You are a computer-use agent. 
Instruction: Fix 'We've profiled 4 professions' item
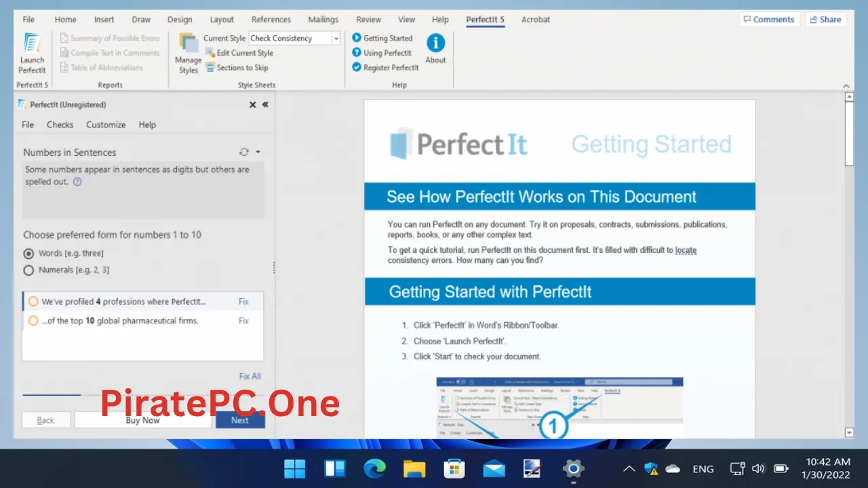click(x=243, y=302)
